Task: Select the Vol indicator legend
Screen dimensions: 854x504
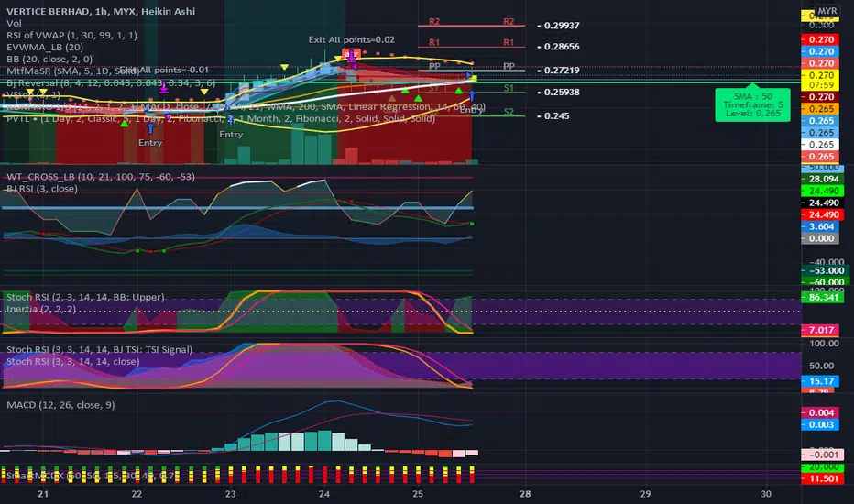Action: (14, 23)
